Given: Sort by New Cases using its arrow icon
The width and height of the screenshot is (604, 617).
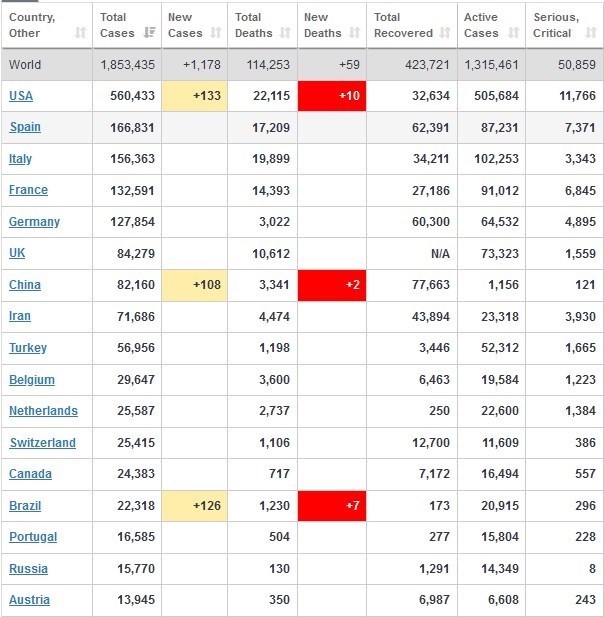Looking at the screenshot, I should 216,33.
